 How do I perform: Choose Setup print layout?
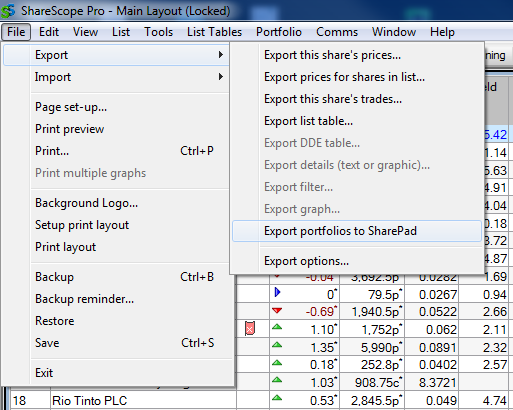116,225
